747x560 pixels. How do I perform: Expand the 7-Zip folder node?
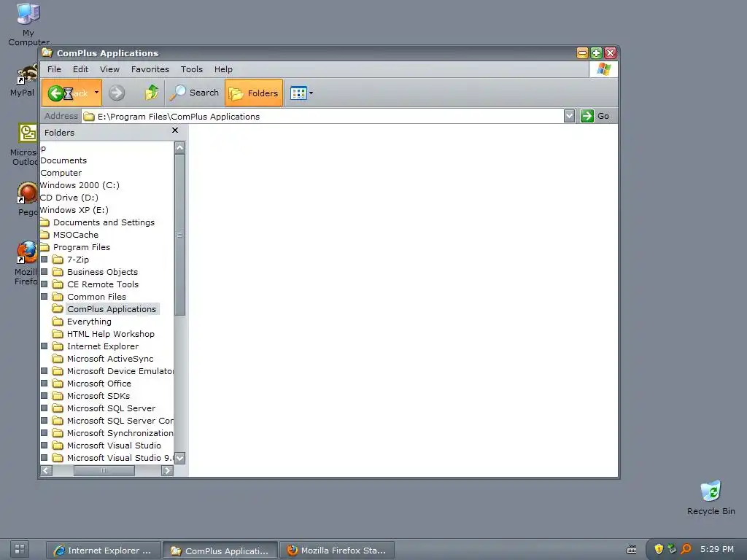(x=44, y=260)
